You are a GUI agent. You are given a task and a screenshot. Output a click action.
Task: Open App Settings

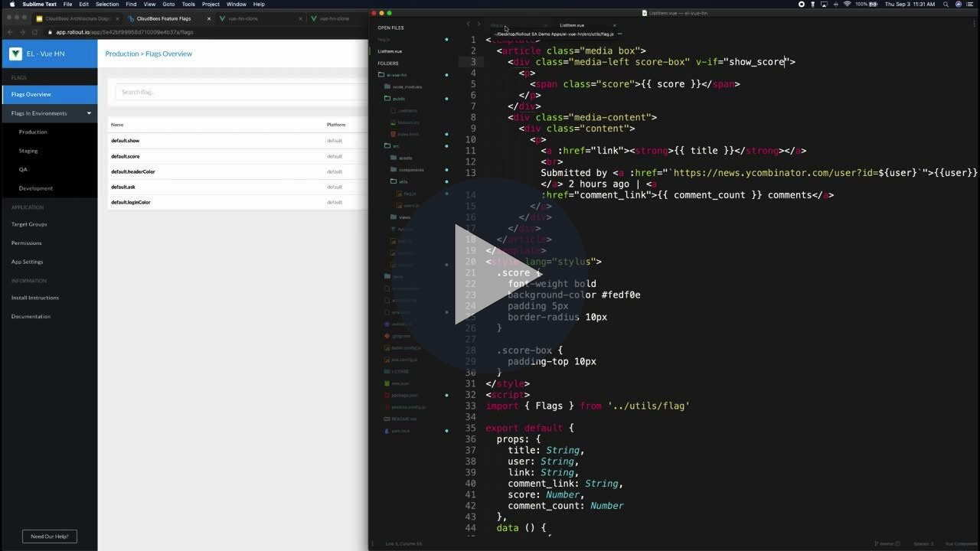tap(28, 262)
